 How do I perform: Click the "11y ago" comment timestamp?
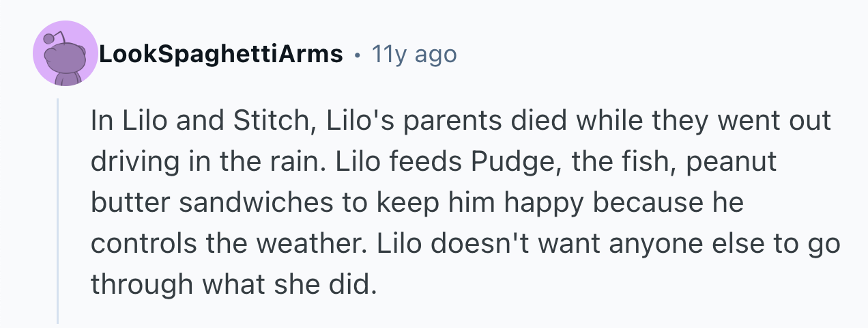coord(414,54)
